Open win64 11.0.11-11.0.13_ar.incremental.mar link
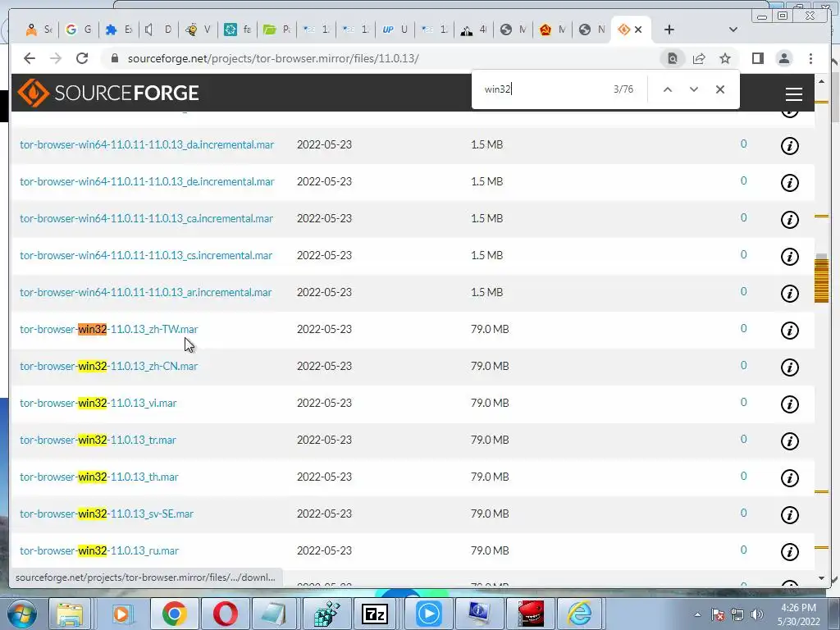 pyautogui.click(x=146, y=293)
